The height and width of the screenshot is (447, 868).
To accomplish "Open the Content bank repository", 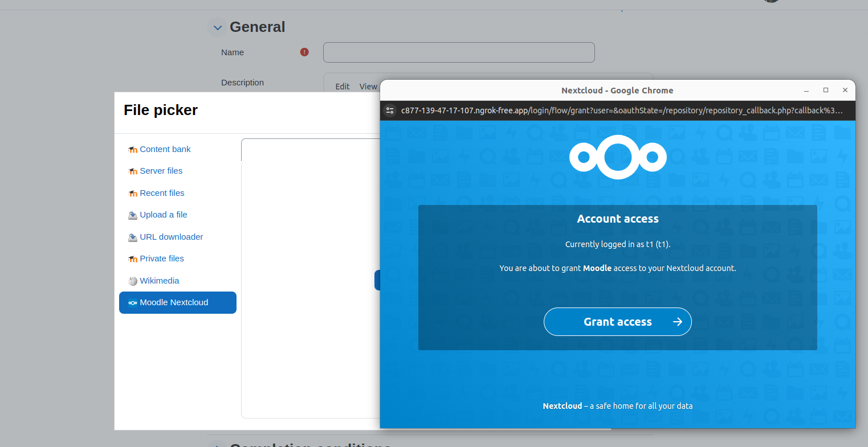I will pos(165,149).
